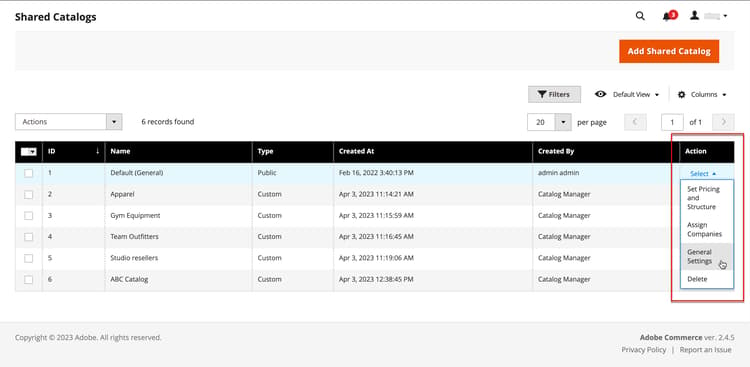750x367 pixels.
Task: Choose General Settings from action menu
Action: pos(707,256)
